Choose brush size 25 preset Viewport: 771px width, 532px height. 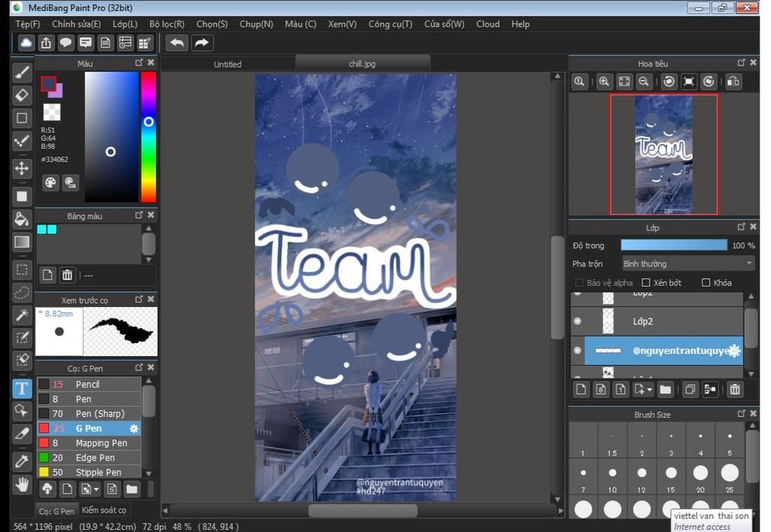pyautogui.click(x=730, y=476)
